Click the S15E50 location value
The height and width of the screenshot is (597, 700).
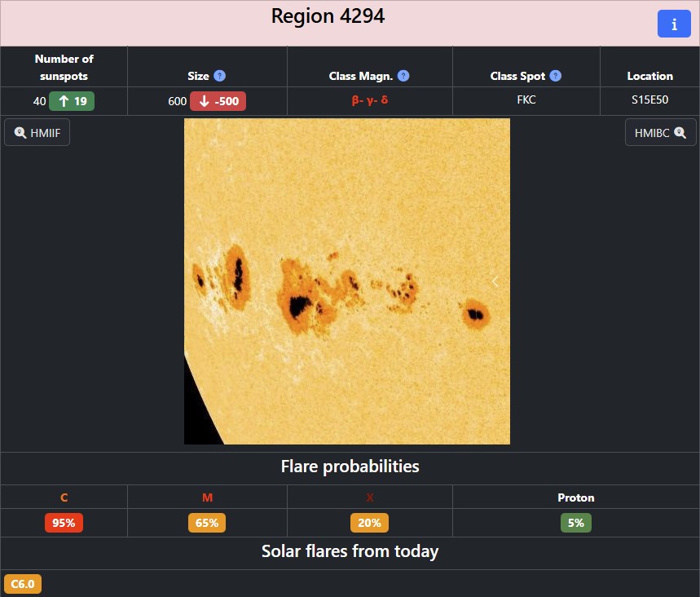tap(649, 100)
